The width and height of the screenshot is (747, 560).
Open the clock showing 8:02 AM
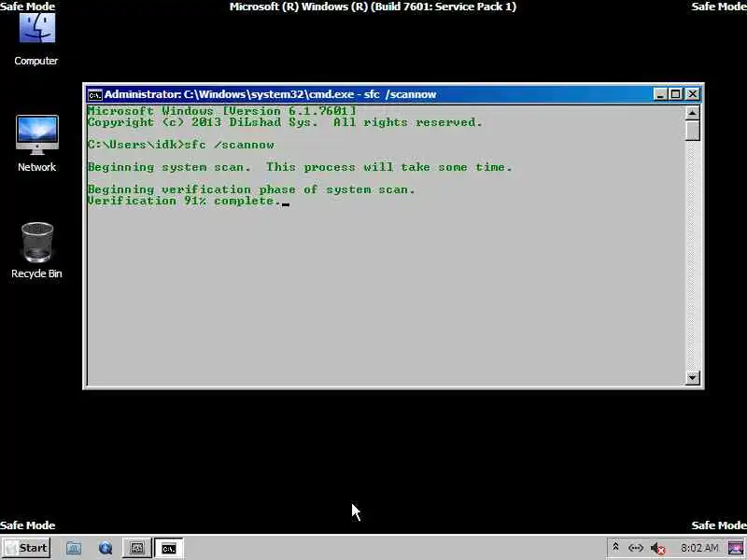pyautogui.click(x=699, y=548)
